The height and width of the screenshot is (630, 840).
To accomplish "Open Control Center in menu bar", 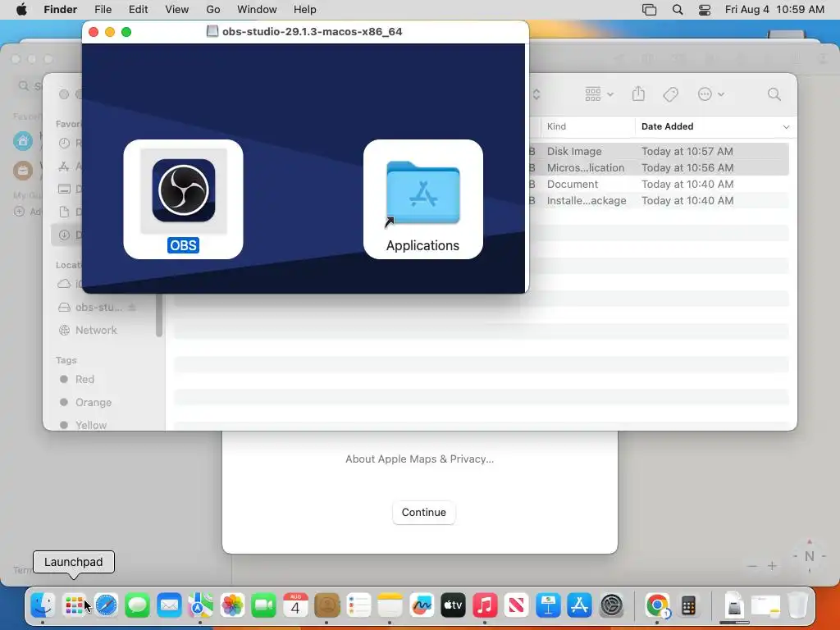I will click(x=705, y=10).
